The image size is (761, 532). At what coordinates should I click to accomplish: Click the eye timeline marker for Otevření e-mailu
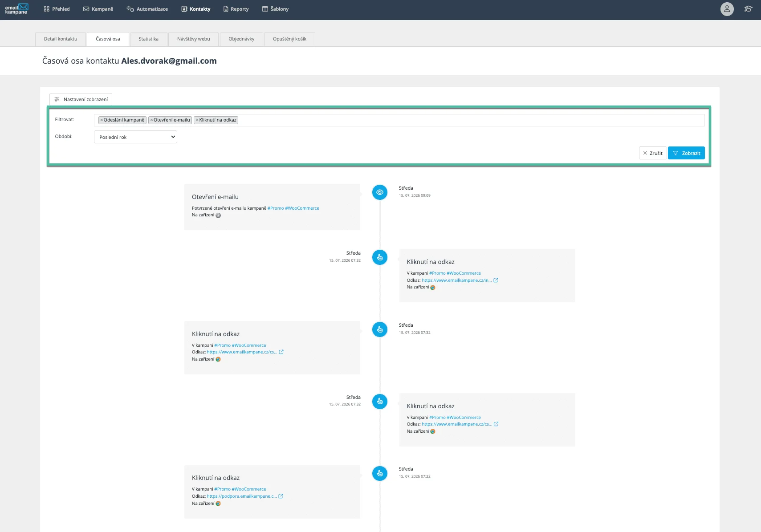coord(380,192)
